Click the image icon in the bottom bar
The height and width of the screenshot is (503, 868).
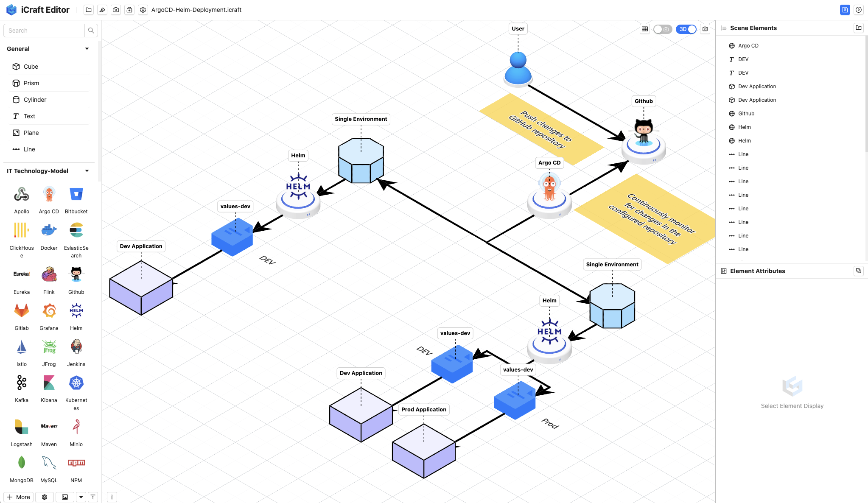pyautogui.click(x=65, y=497)
